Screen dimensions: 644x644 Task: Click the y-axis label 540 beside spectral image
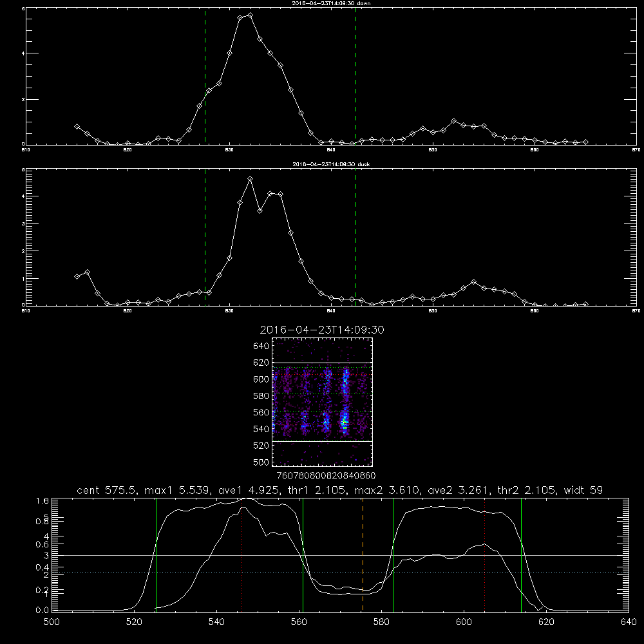click(x=261, y=429)
